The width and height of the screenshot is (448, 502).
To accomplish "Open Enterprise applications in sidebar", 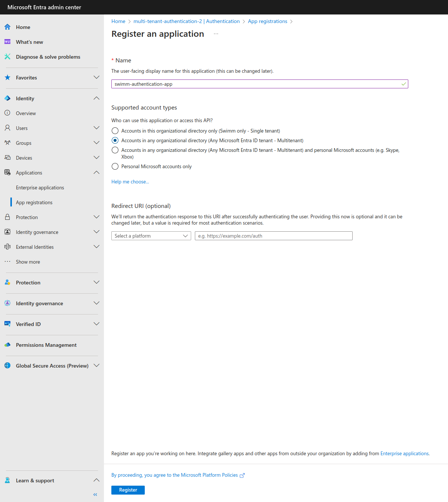I will pyautogui.click(x=40, y=188).
